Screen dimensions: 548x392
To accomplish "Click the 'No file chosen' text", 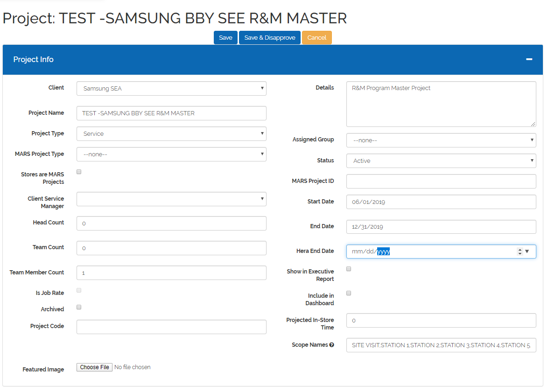I will coord(133,367).
